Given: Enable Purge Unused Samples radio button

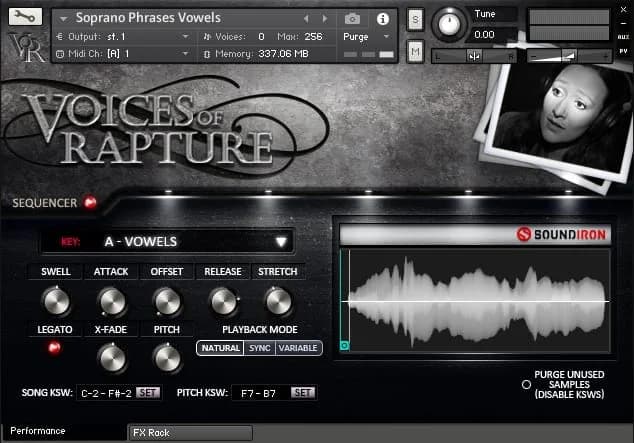Looking at the screenshot, I should tap(526, 384).
